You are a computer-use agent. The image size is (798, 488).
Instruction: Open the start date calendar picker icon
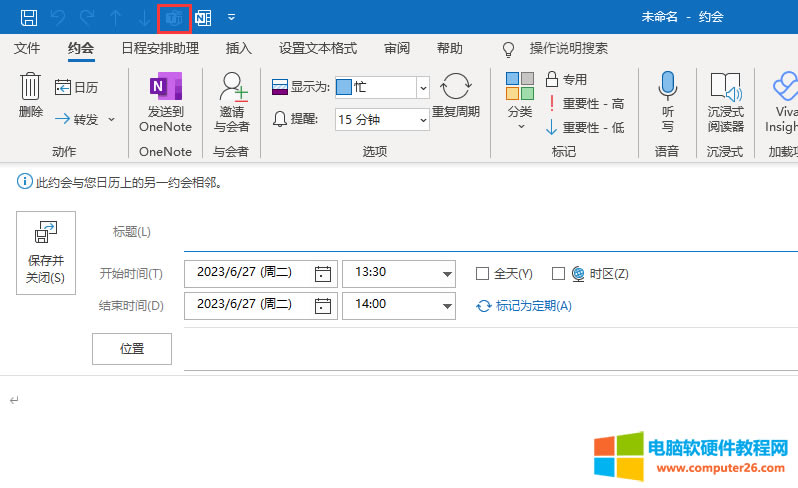point(323,274)
